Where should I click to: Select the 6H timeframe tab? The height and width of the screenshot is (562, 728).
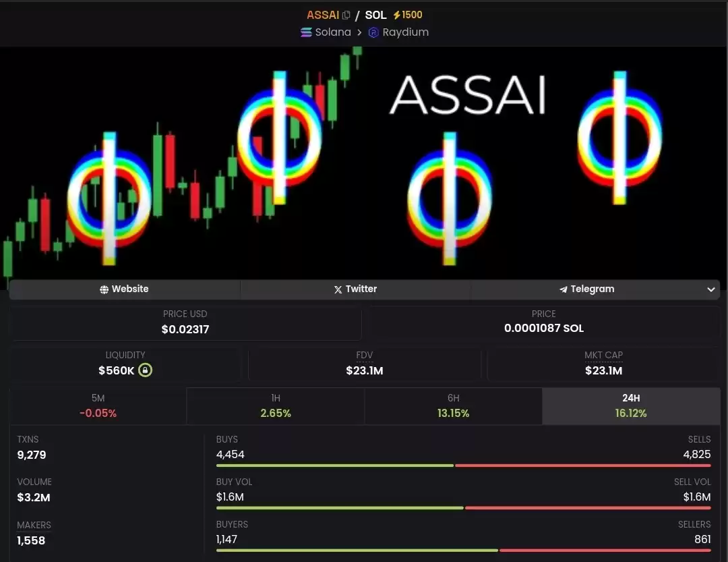[x=453, y=405]
